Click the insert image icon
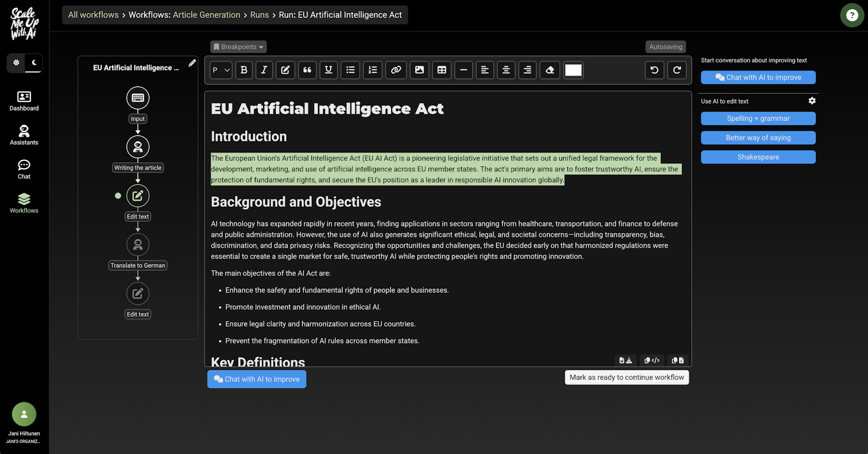 [419, 70]
